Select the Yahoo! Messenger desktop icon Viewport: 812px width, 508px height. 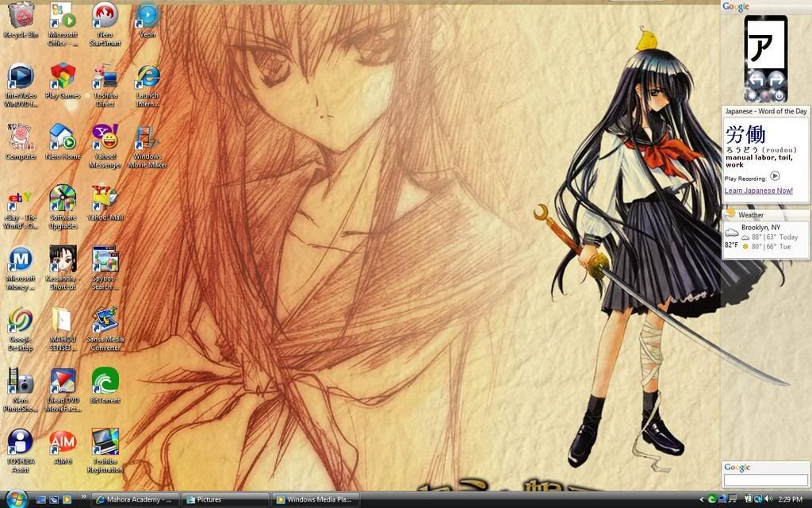(105, 137)
